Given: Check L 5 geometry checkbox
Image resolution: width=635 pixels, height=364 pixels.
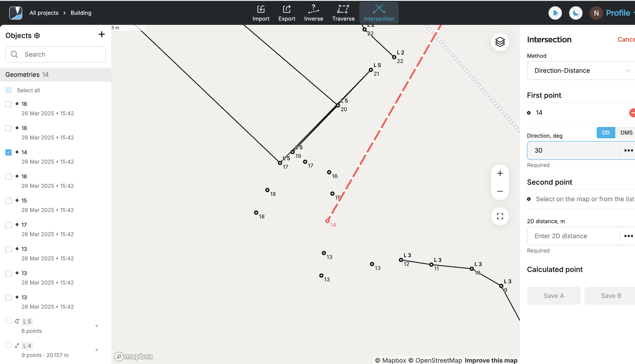Looking at the screenshot, I should coord(9,321).
